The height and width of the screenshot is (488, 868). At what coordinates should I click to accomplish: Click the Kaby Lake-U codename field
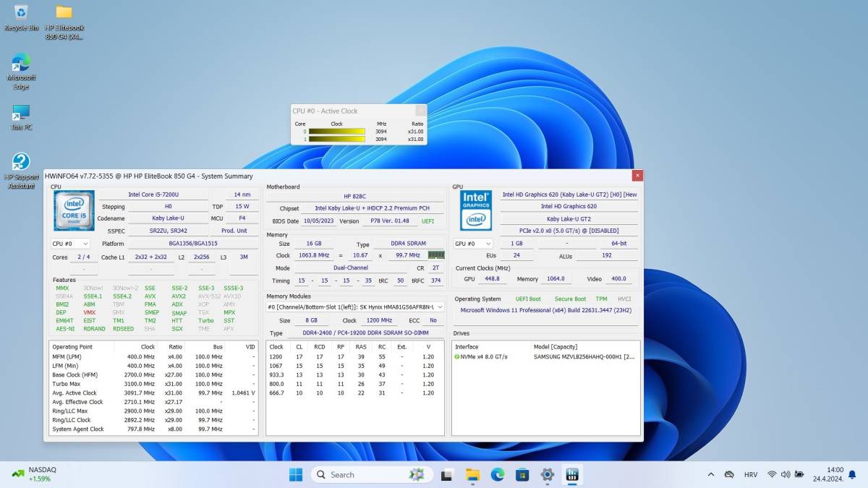point(168,218)
